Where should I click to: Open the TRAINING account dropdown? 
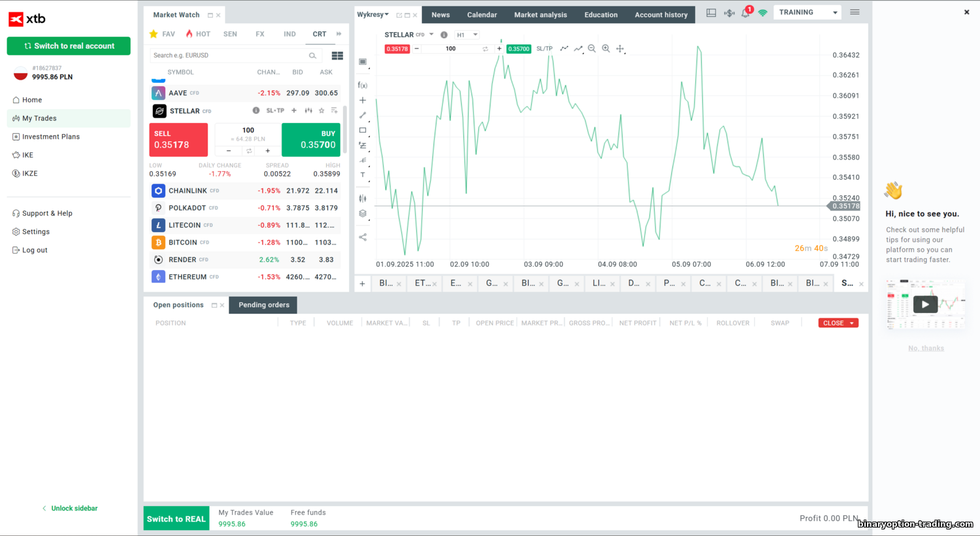pyautogui.click(x=808, y=12)
